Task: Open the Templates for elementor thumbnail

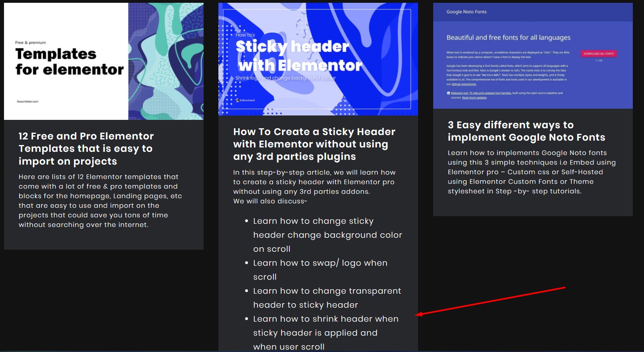Action: [x=104, y=61]
